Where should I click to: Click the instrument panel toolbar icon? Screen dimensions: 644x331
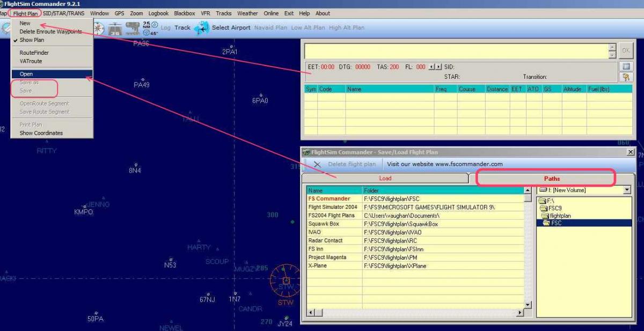[133, 28]
